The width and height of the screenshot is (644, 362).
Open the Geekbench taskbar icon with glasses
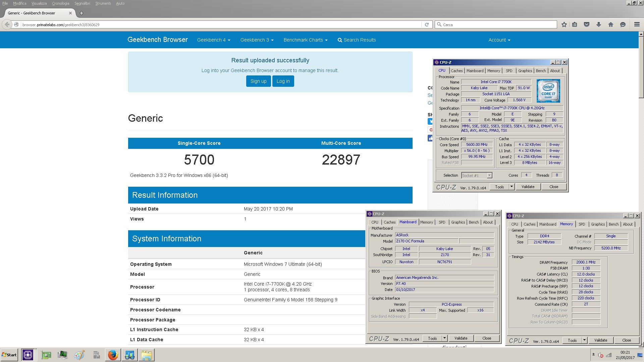click(130, 355)
